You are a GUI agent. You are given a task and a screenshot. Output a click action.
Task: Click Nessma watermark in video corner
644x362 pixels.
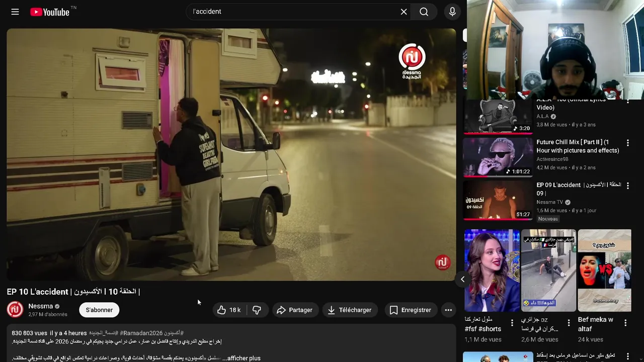click(442, 262)
